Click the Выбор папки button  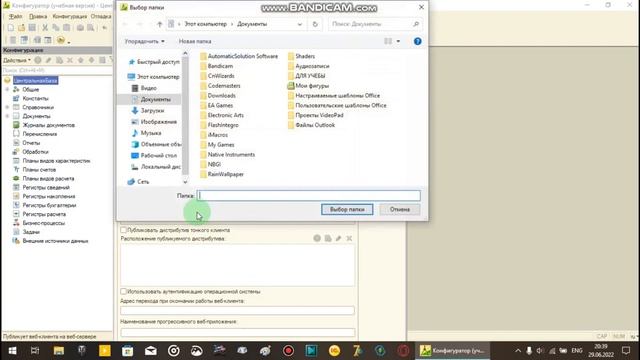click(347, 209)
